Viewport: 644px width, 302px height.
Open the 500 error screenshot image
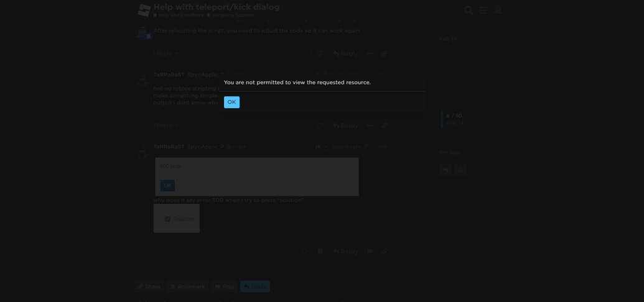pos(257,176)
